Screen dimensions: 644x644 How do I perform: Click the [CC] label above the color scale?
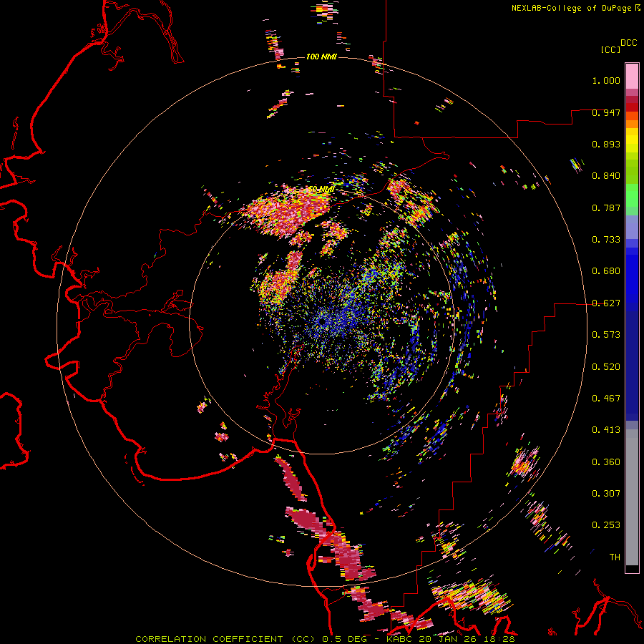(x=610, y=49)
